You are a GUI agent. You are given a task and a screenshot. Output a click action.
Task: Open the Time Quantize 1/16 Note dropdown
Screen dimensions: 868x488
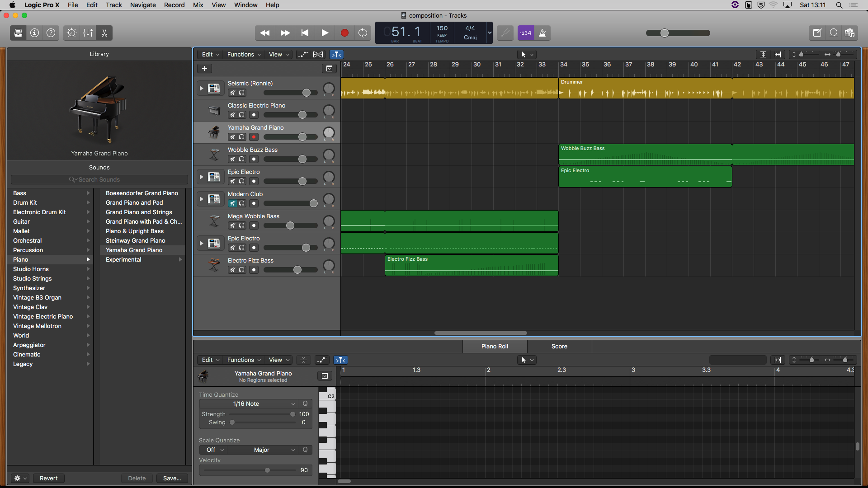click(x=247, y=404)
